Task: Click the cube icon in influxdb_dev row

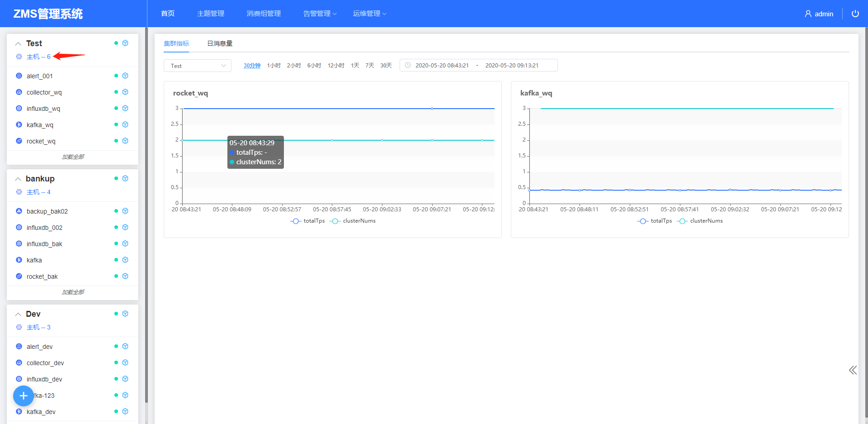Action: (x=126, y=379)
